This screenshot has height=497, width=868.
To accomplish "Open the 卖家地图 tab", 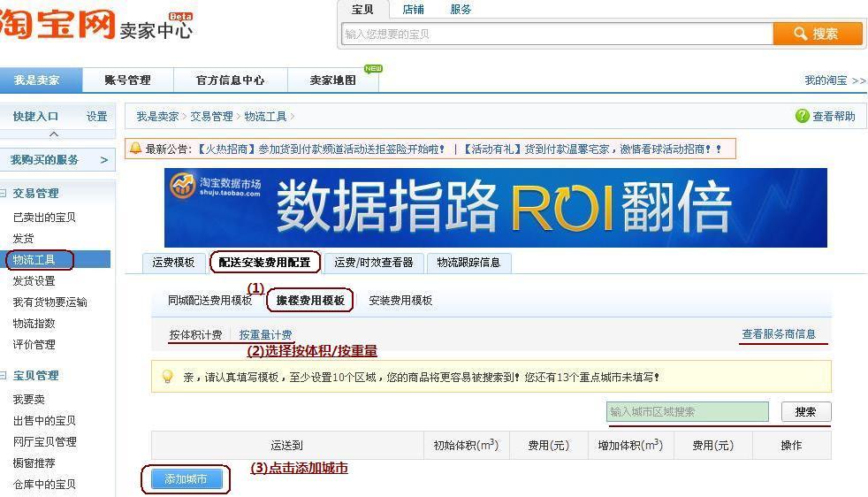I will [332, 80].
